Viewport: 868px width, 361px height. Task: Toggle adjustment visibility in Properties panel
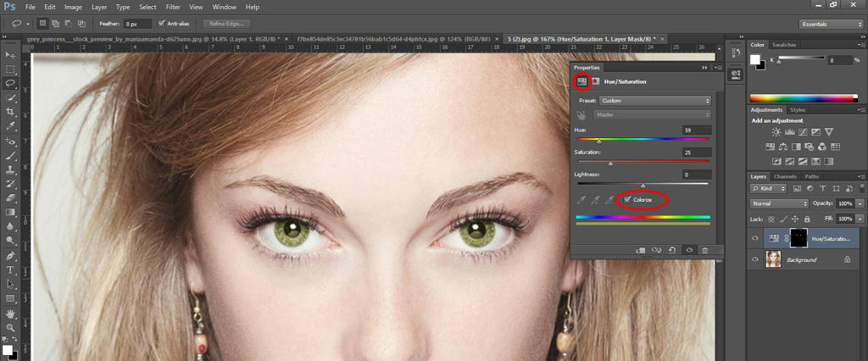point(689,250)
